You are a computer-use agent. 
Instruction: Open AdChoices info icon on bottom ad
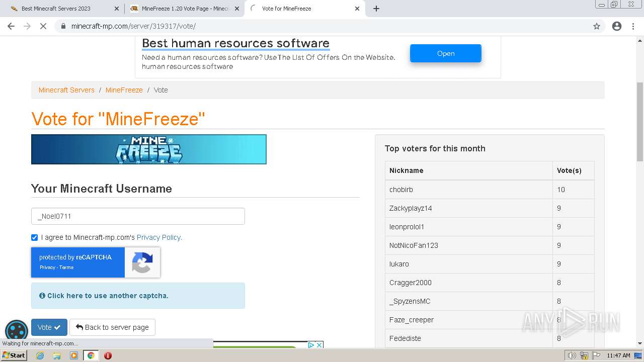[x=311, y=345]
